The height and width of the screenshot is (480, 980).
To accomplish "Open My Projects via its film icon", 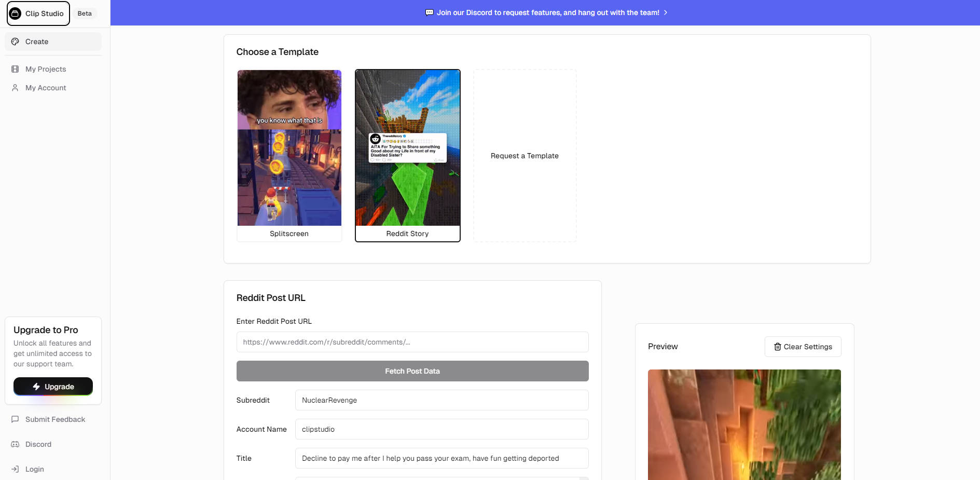I will pos(15,69).
